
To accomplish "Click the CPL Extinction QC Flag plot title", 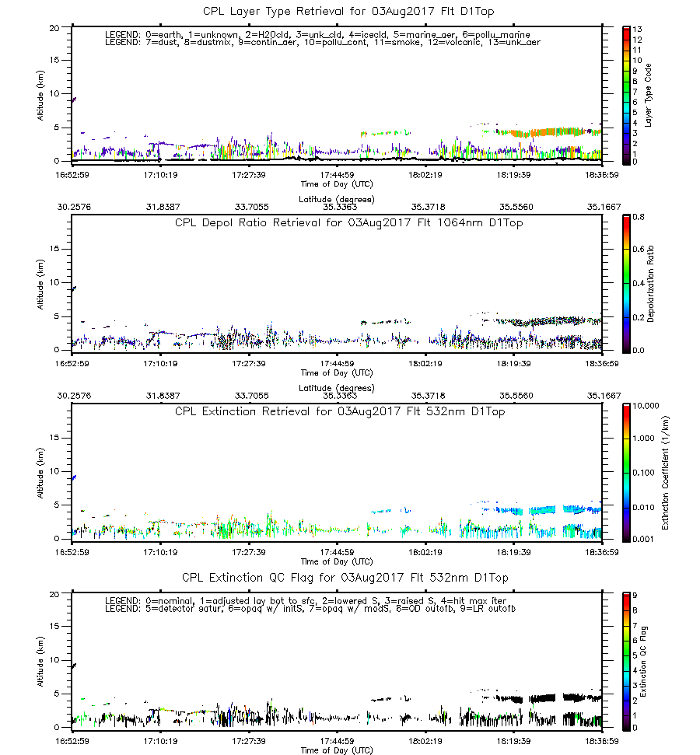I will coord(345,578).
